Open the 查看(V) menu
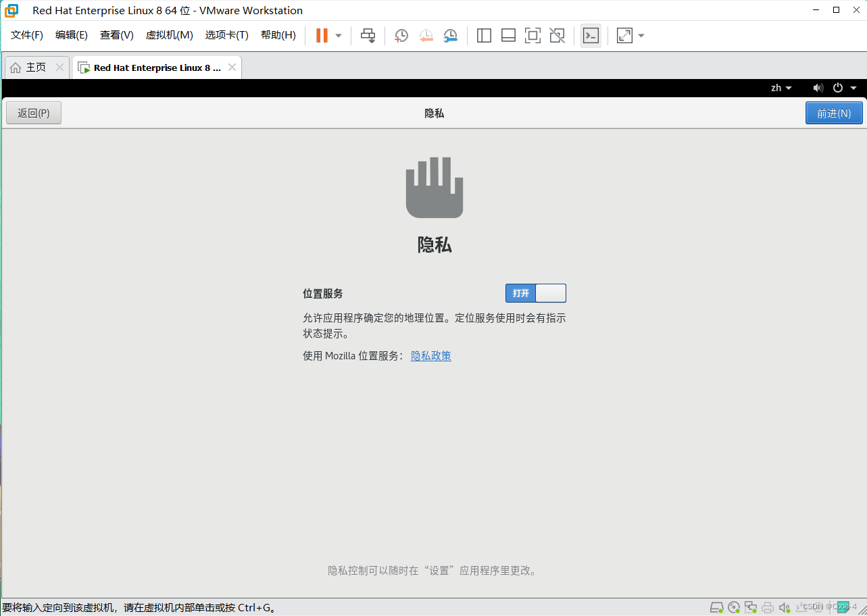This screenshot has height=616, width=867. click(117, 35)
